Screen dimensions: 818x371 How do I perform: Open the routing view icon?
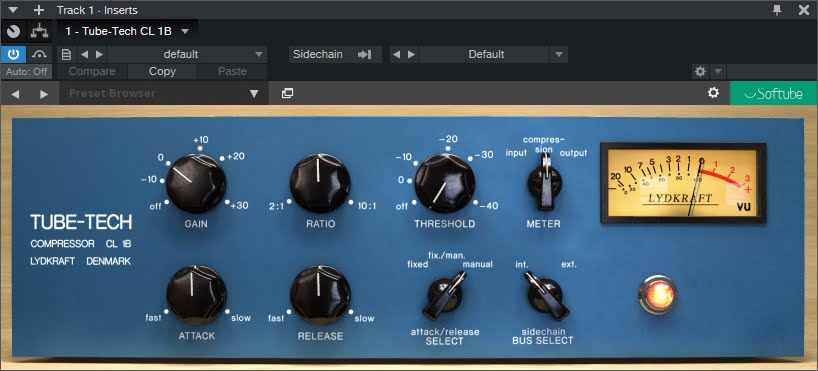click(x=39, y=31)
